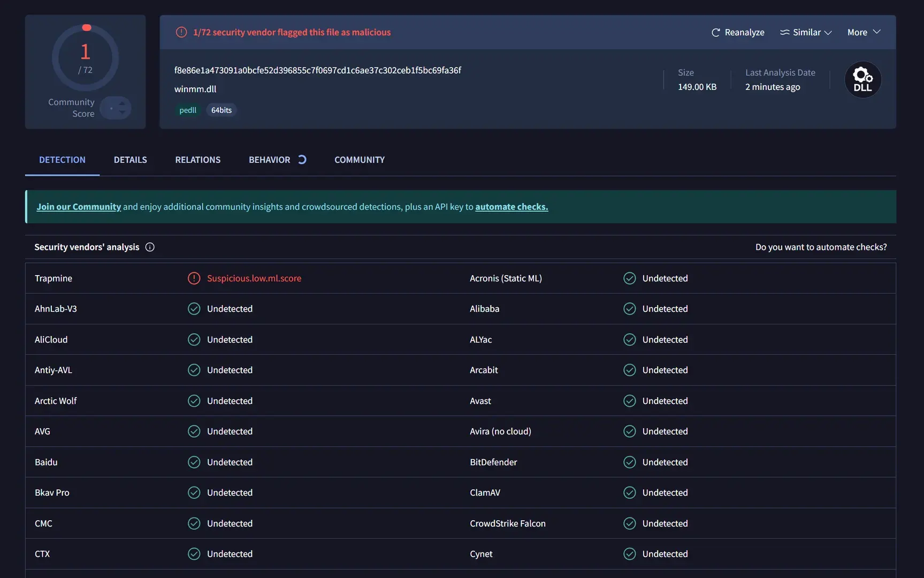Follow the Join our Community link
This screenshot has width=924, height=578.
(x=79, y=207)
